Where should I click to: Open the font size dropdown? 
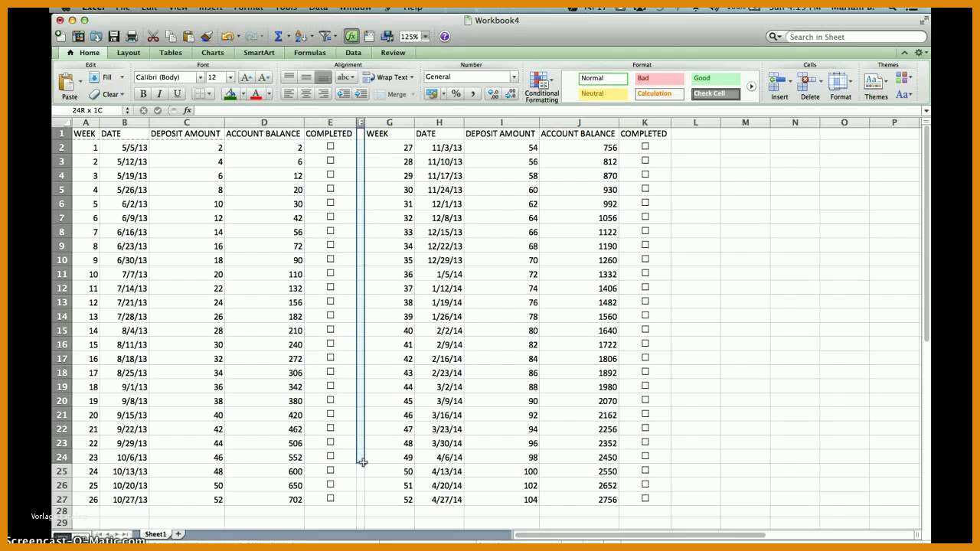(230, 77)
